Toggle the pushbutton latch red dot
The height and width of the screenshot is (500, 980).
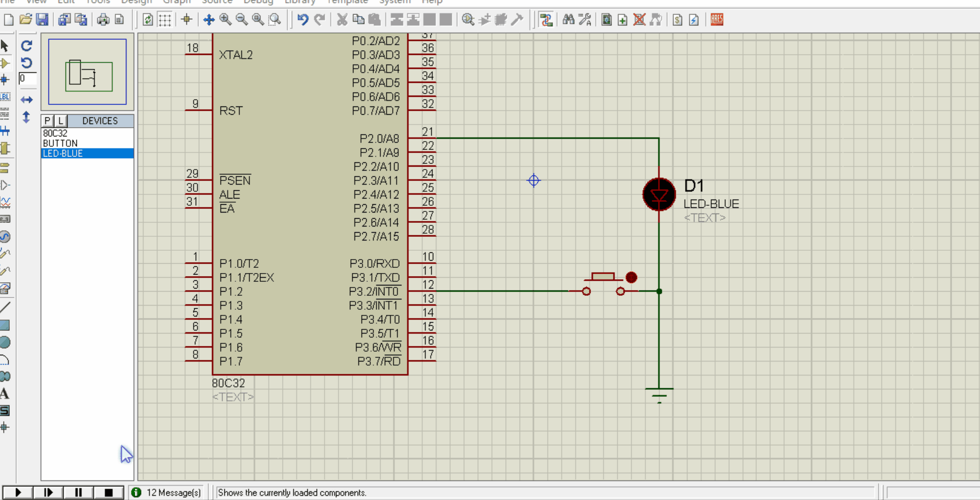[x=631, y=278]
